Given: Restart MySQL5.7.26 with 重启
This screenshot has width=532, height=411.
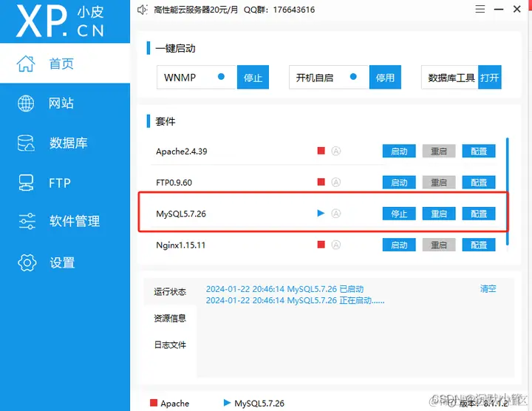Looking at the screenshot, I should pyautogui.click(x=439, y=214).
